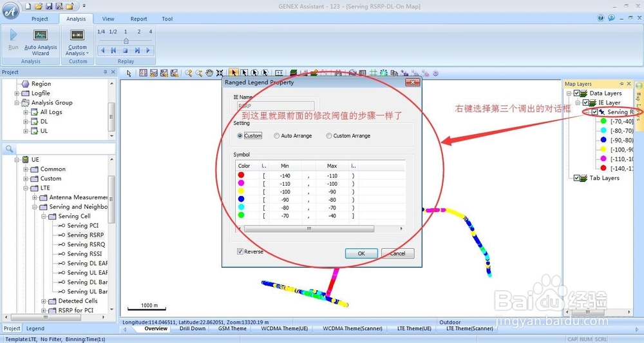
Task: Switch to the LTE Theme(UE) tab
Action: [414, 329]
